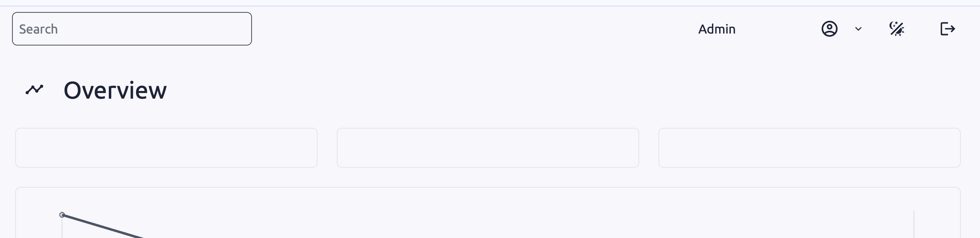
Task: Open the right empty summary card
Action: pyautogui.click(x=809, y=148)
